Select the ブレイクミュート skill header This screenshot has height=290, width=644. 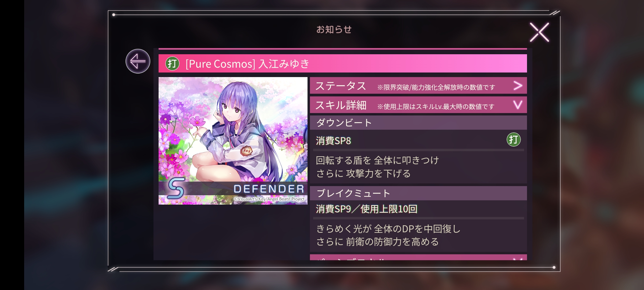click(x=418, y=193)
